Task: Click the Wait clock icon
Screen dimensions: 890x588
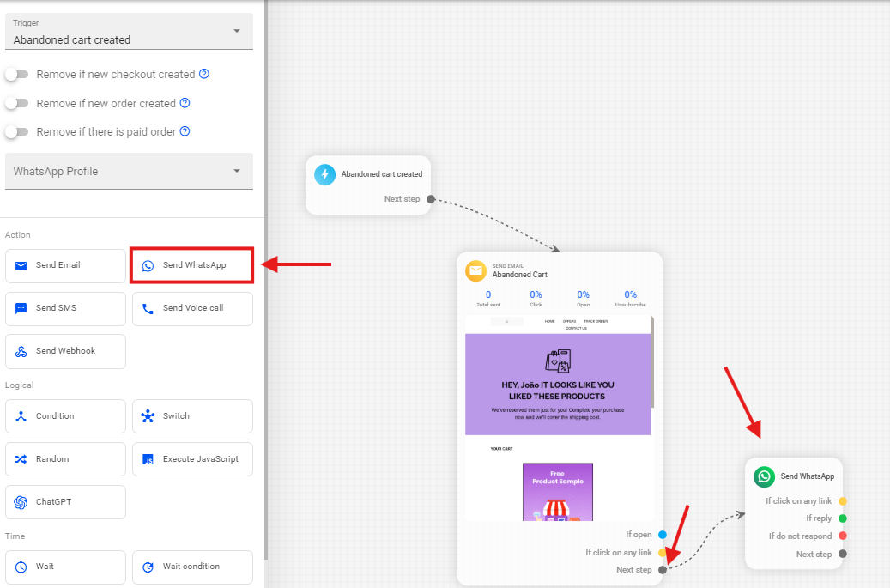Action: click(x=21, y=567)
